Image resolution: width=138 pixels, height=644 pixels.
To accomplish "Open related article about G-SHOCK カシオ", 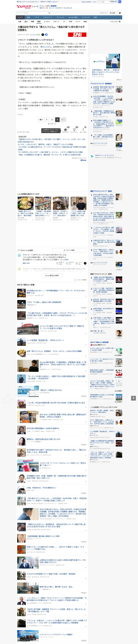I will point(50,152).
